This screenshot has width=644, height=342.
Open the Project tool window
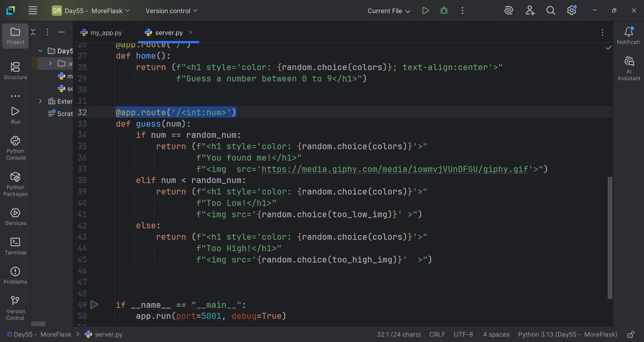pyautogui.click(x=15, y=36)
